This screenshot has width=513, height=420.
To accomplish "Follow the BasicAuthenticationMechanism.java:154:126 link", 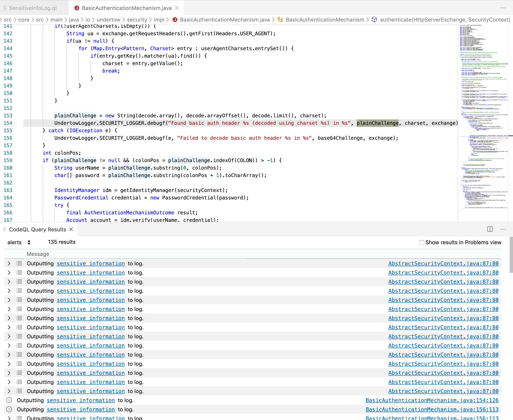I will (432, 400).
